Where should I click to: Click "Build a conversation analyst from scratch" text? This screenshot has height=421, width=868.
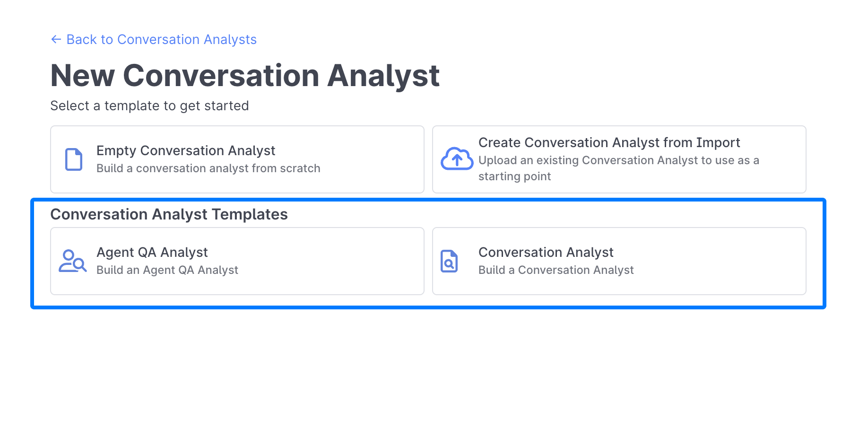pyautogui.click(x=208, y=169)
